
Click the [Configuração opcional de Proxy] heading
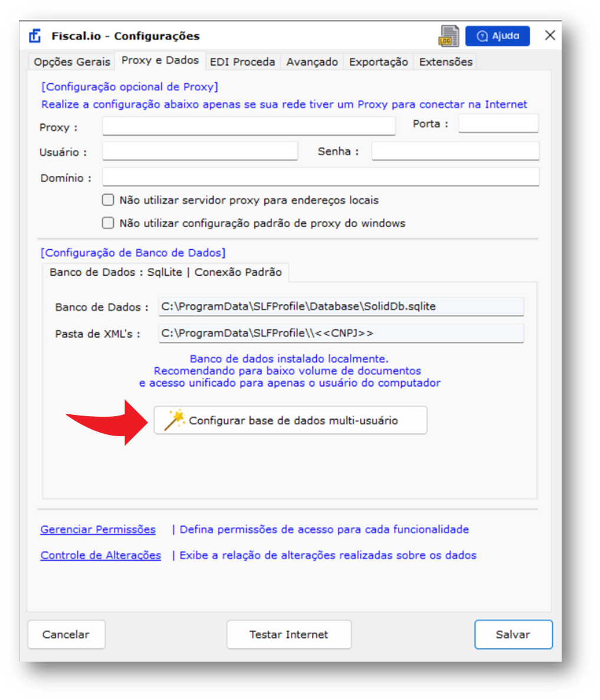point(130,87)
